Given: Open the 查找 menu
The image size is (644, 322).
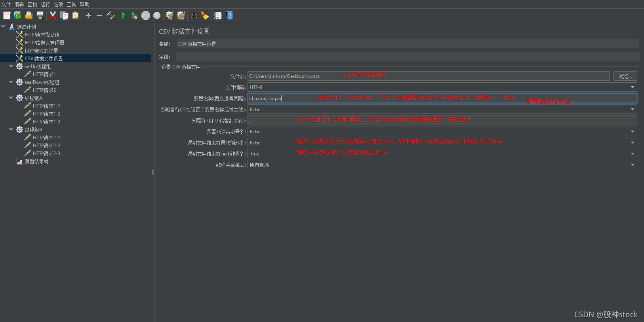Looking at the screenshot, I should (x=32, y=4).
